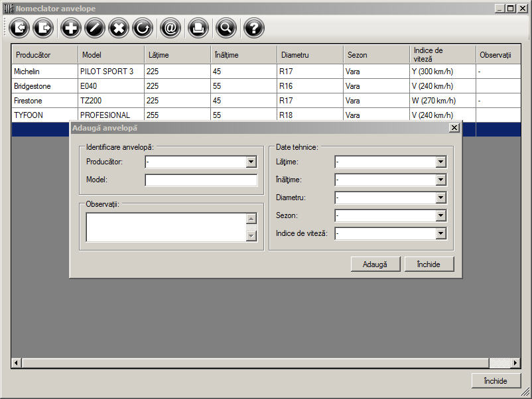Click the import (arrow left) toolbar icon
532x399 pixels.
click(19, 28)
